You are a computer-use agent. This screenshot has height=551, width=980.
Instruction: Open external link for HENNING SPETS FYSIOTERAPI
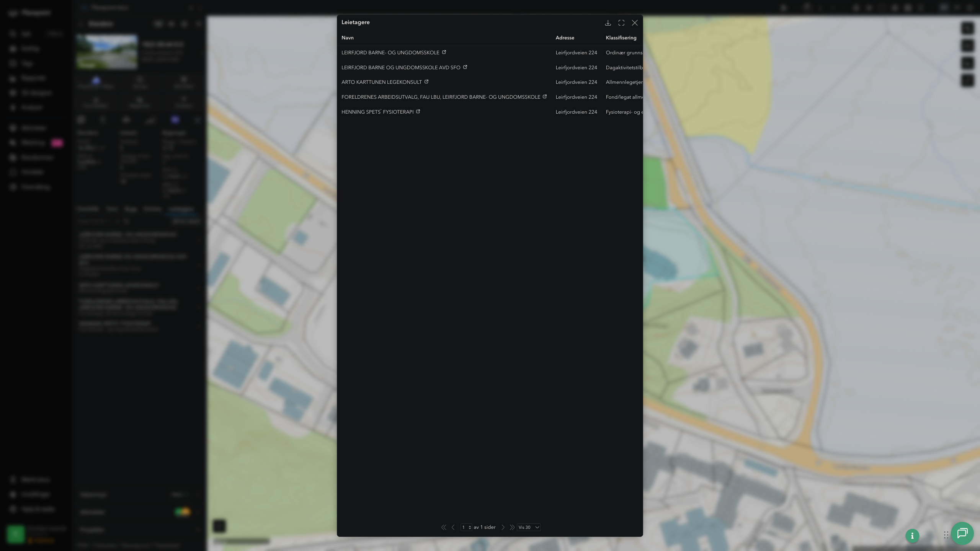coord(418,111)
